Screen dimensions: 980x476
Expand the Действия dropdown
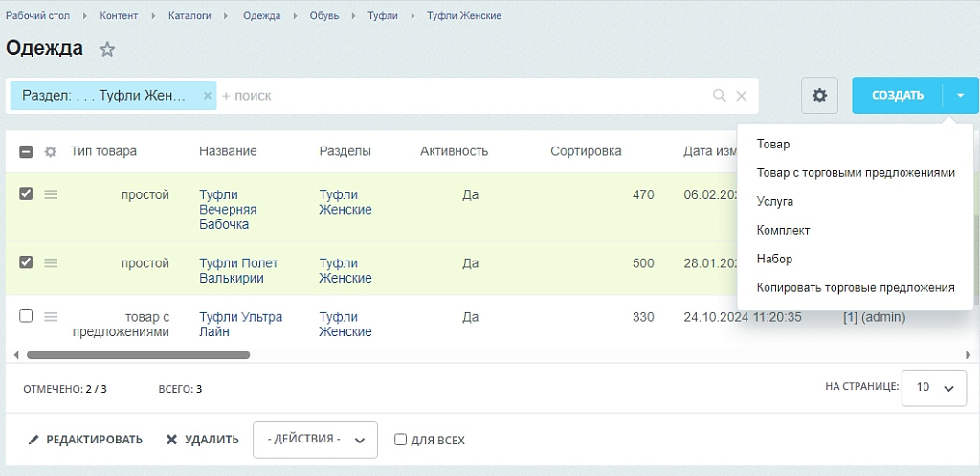coord(315,440)
